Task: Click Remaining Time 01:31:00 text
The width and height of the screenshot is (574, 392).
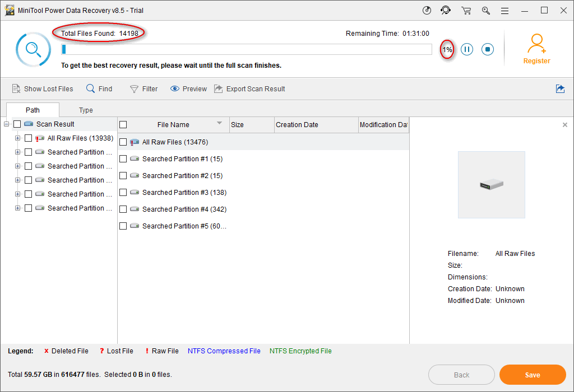Action: tap(387, 33)
